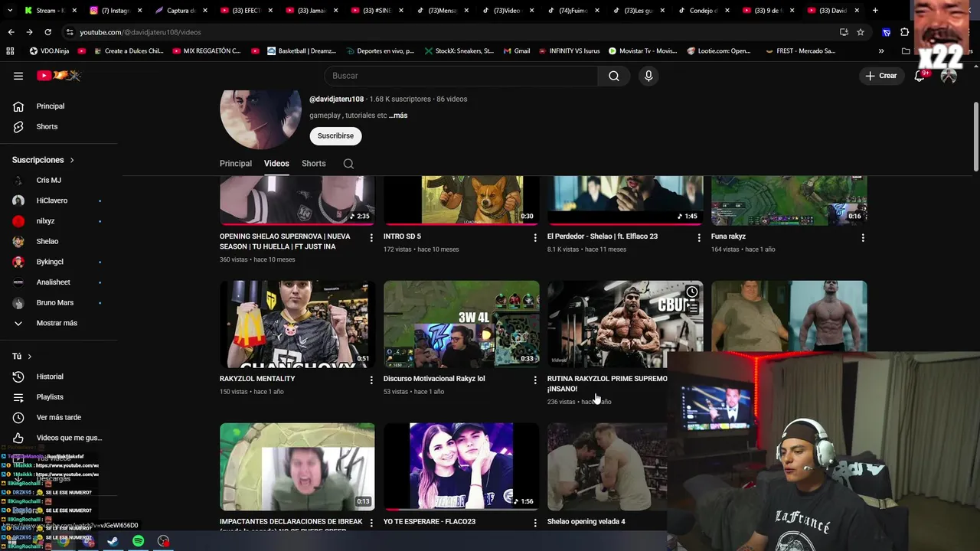Play the RAKYZLOL MENTALITY thumbnail
The height and width of the screenshot is (551, 980).
297,324
